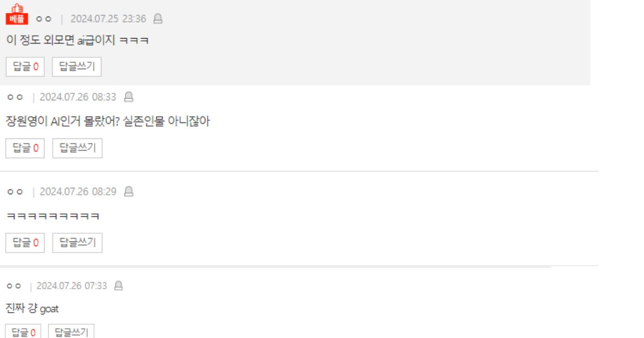Reply to the 진짜 걍 goat comment
Image resolution: width=644 pixels, height=338 pixels.
[x=71, y=332]
